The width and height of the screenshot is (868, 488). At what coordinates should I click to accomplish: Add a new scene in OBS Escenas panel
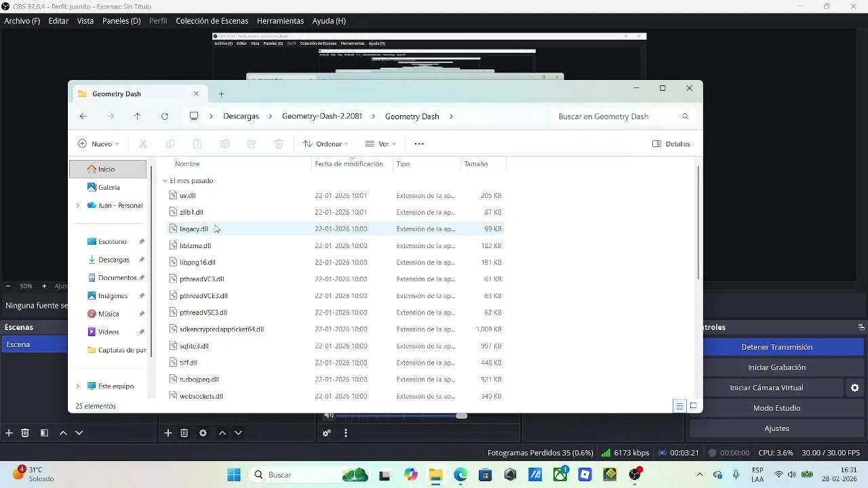[9, 433]
